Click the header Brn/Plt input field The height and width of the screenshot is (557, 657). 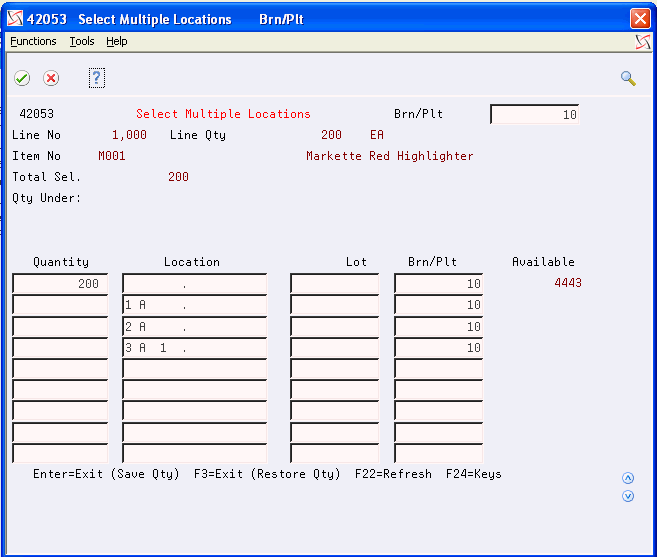pyautogui.click(x=535, y=114)
